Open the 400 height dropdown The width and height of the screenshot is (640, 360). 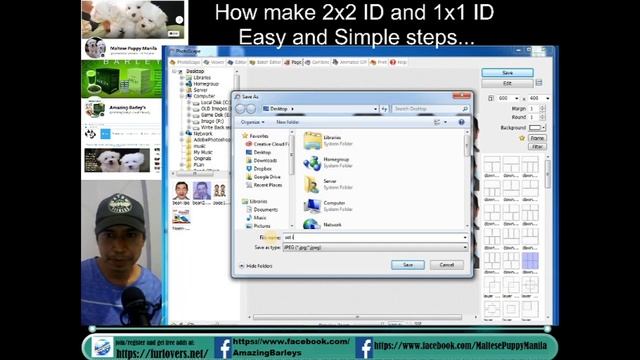547,98
